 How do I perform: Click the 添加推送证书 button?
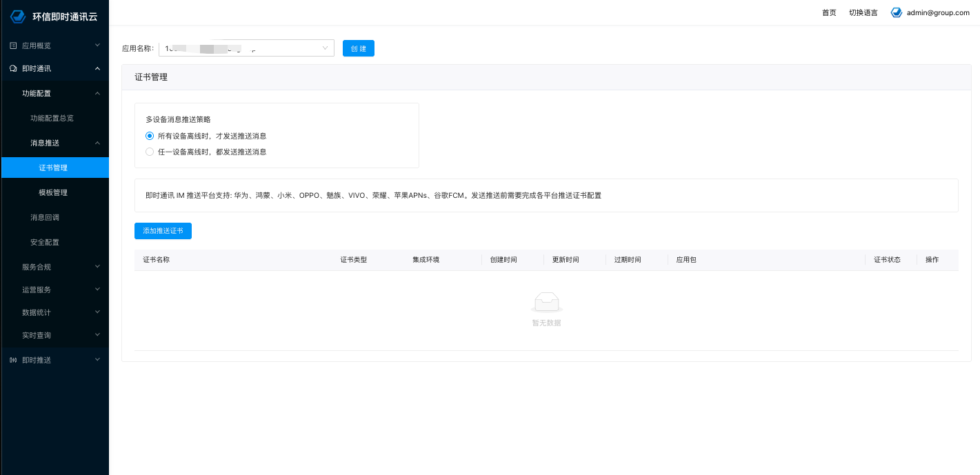(163, 231)
